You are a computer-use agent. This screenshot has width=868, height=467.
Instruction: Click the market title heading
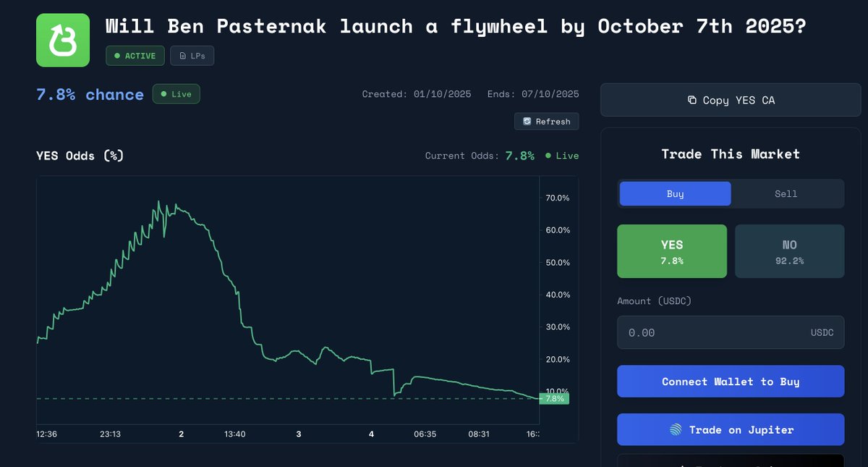456,27
